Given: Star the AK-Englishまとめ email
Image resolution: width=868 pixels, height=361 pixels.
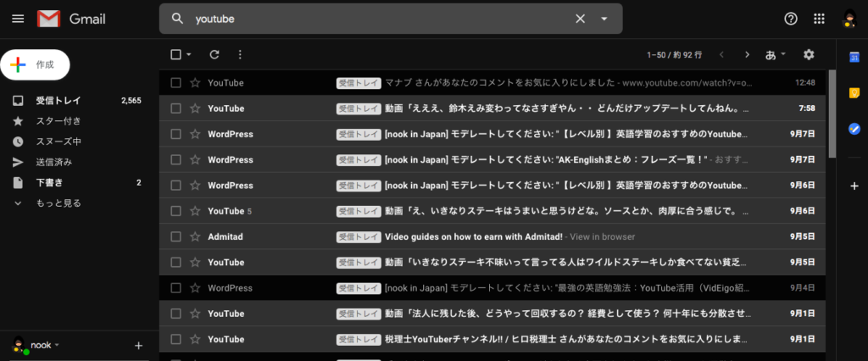Looking at the screenshot, I should pyautogui.click(x=195, y=159).
